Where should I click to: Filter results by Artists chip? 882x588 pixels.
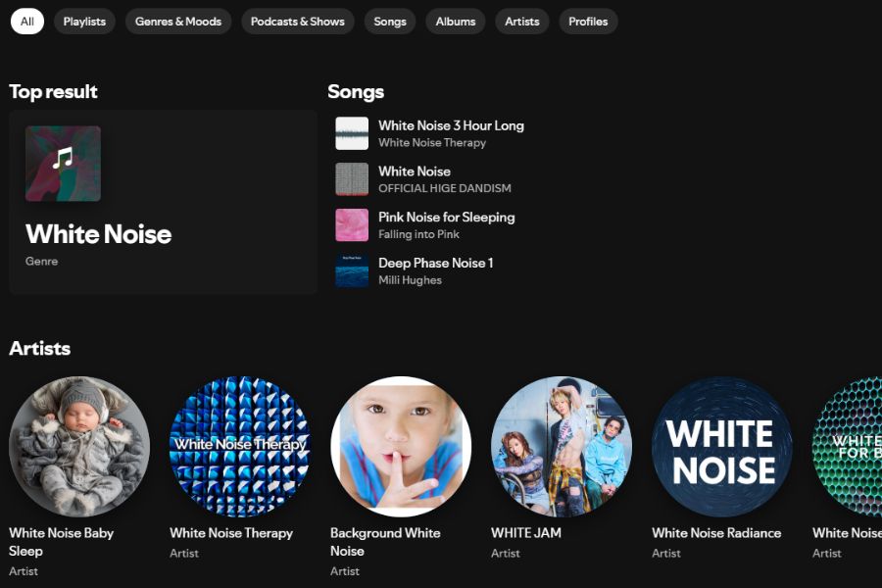522,22
